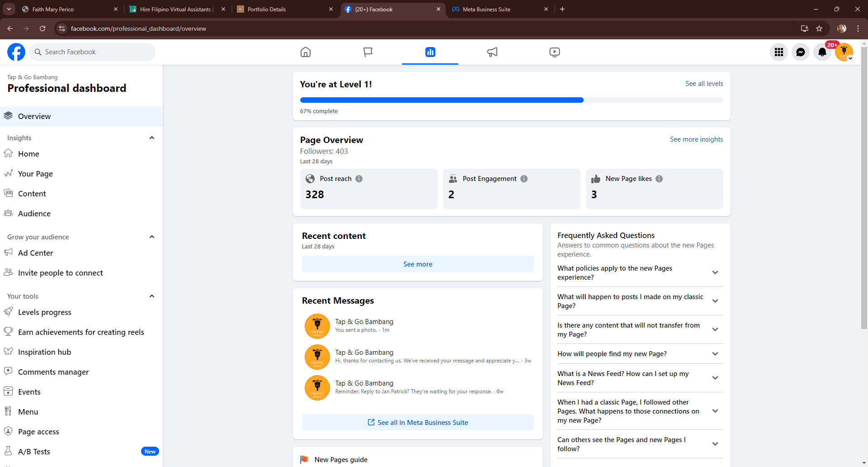Open Content in sidebar
The image size is (868, 467).
click(x=81, y=194)
